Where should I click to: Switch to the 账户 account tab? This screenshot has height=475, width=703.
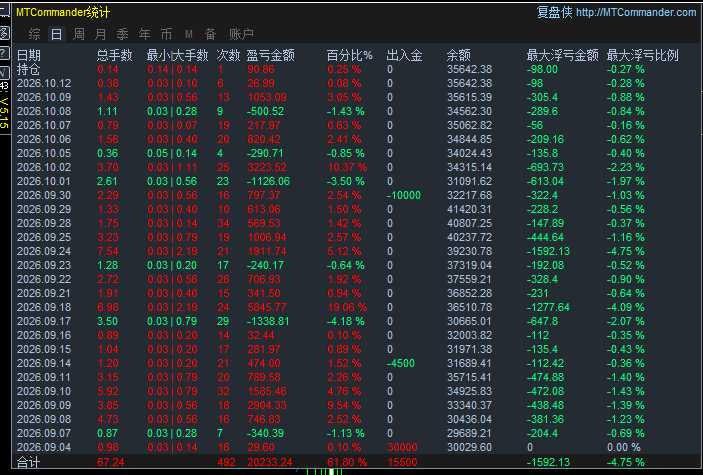[241, 34]
